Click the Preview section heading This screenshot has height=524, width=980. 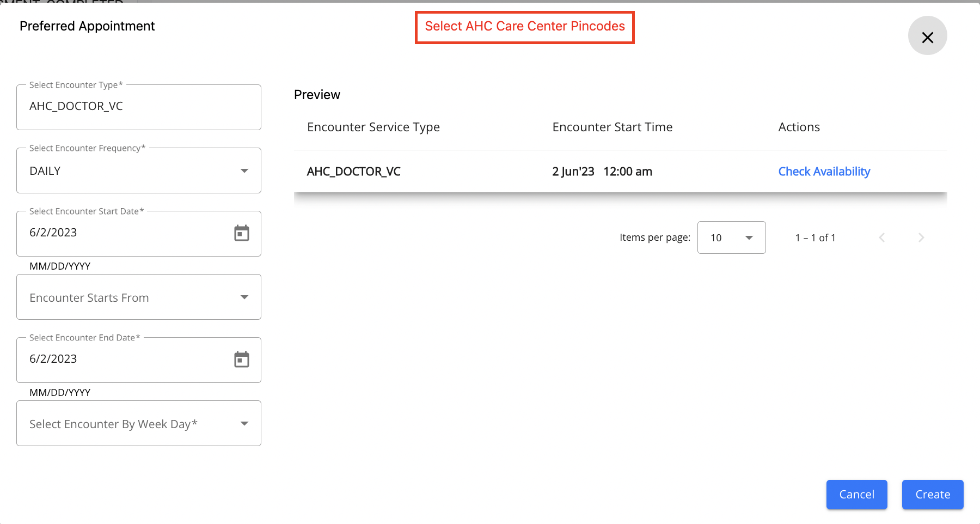click(x=317, y=94)
